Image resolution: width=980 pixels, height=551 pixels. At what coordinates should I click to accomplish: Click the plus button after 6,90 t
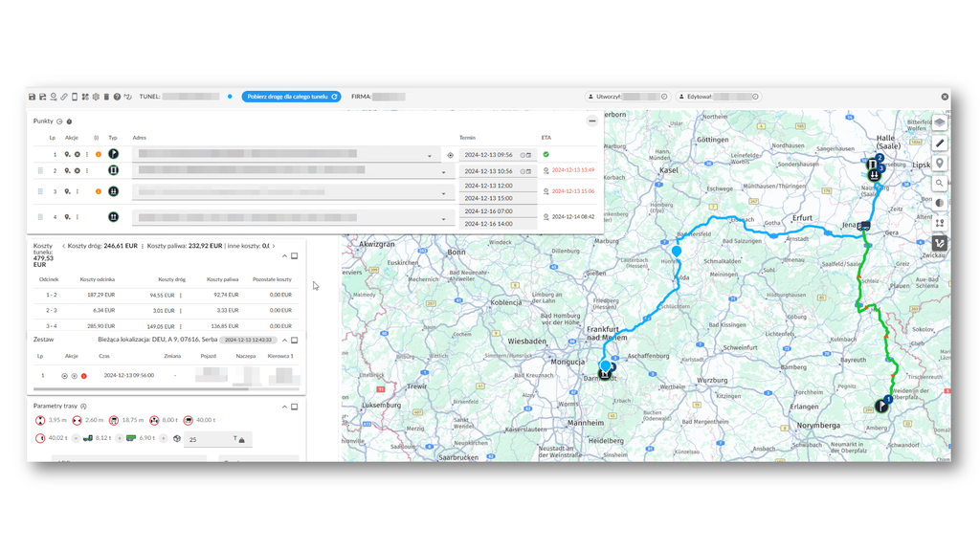(164, 438)
